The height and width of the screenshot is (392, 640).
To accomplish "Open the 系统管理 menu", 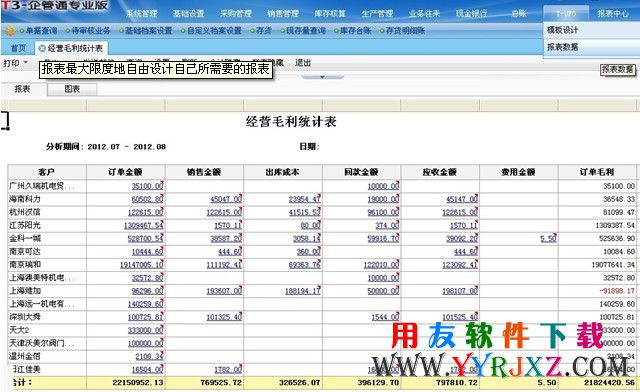I will (142, 13).
